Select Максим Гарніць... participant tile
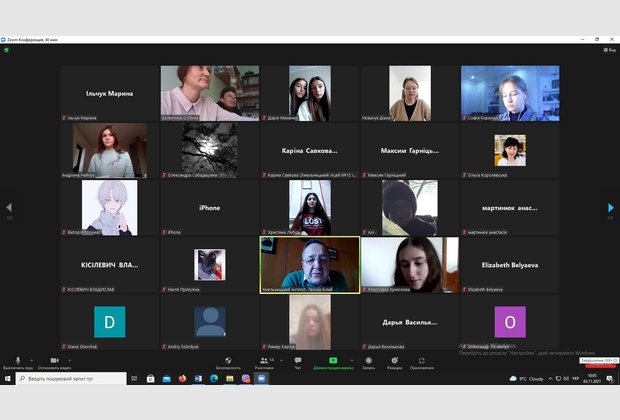 [410, 150]
